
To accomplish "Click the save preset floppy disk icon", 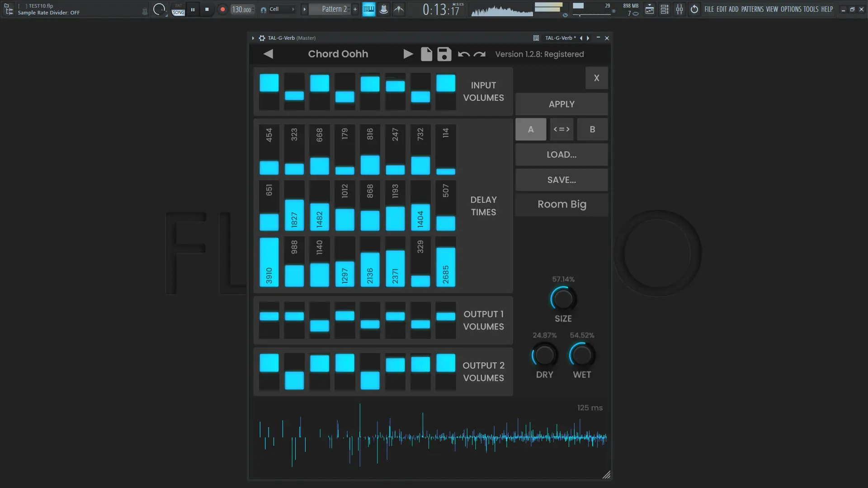I will 444,54.
